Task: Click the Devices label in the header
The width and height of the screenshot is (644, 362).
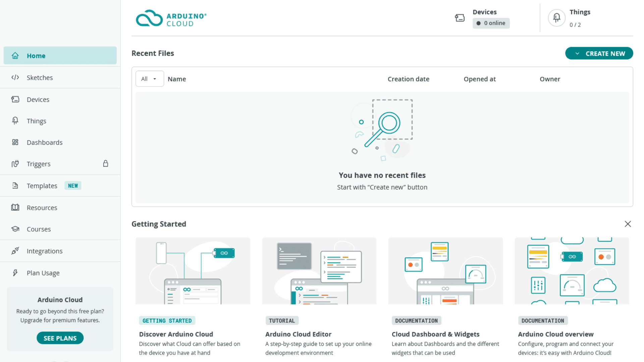Action: 485,12
